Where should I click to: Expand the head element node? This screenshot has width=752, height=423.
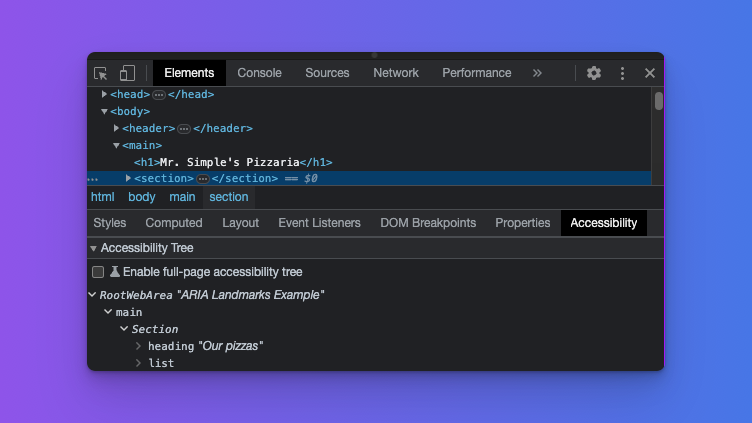tap(105, 94)
